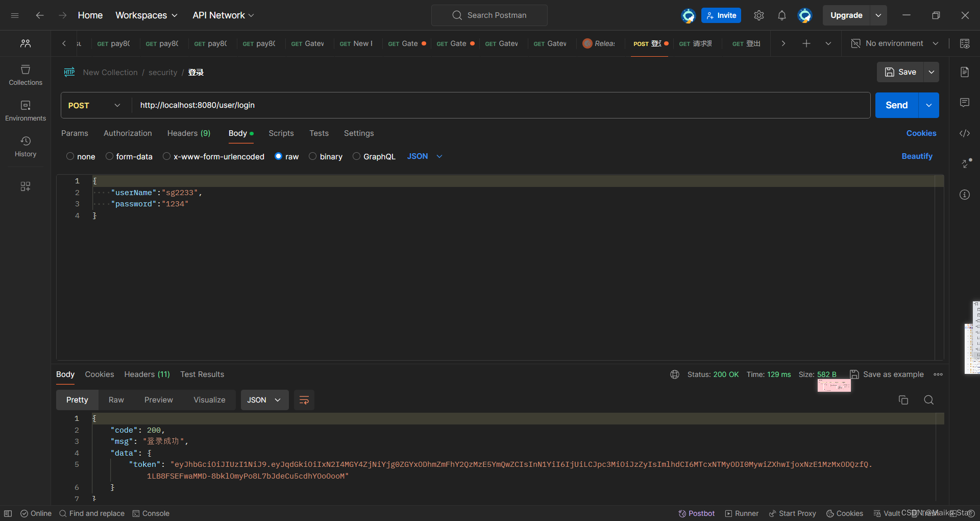Viewport: 980px width, 521px height.
Task: Open the tabs overflow chevron
Action: tap(828, 43)
